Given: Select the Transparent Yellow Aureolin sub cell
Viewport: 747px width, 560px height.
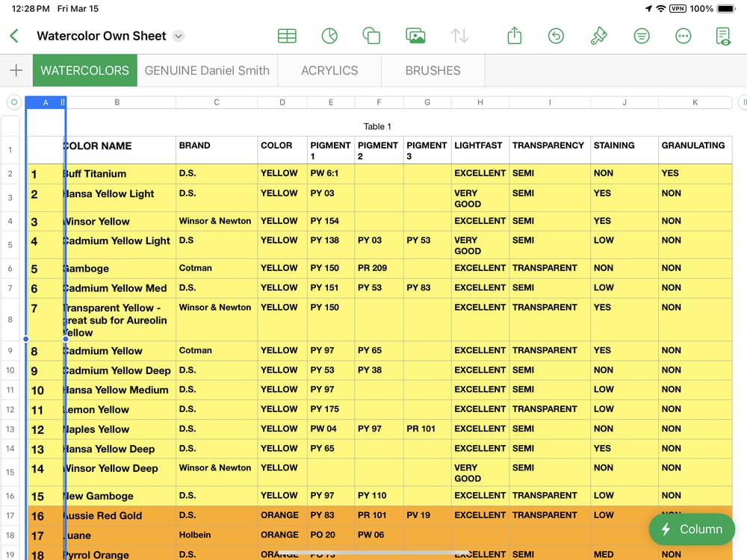Looking at the screenshot, I should [120, 320].
